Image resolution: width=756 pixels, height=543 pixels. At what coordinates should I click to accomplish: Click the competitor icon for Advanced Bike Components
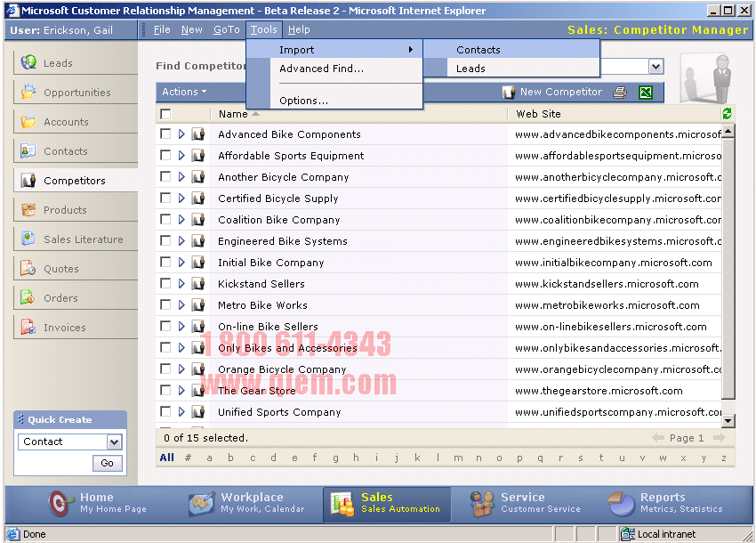(198, 134)
